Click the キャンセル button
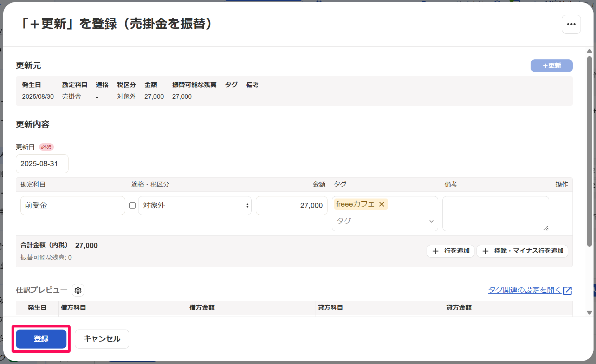Viewport: 596px width, 364px height. (102, 339)
